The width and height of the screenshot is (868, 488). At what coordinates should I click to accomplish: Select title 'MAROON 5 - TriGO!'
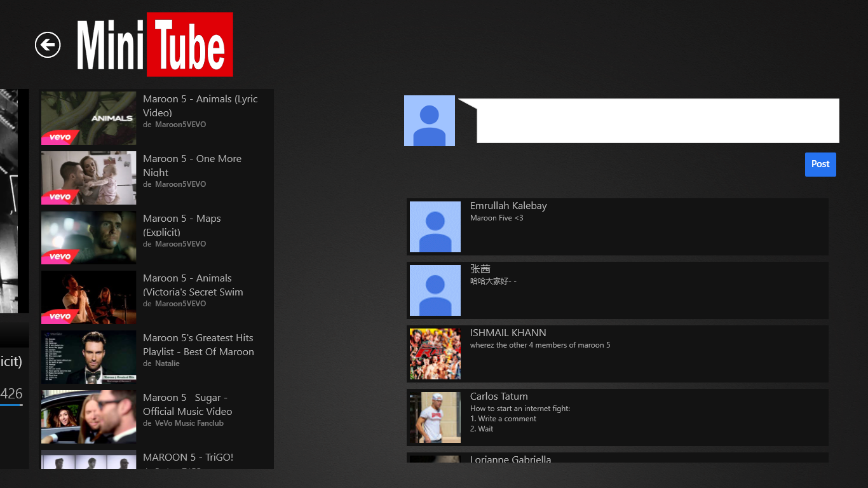[188, 457]
